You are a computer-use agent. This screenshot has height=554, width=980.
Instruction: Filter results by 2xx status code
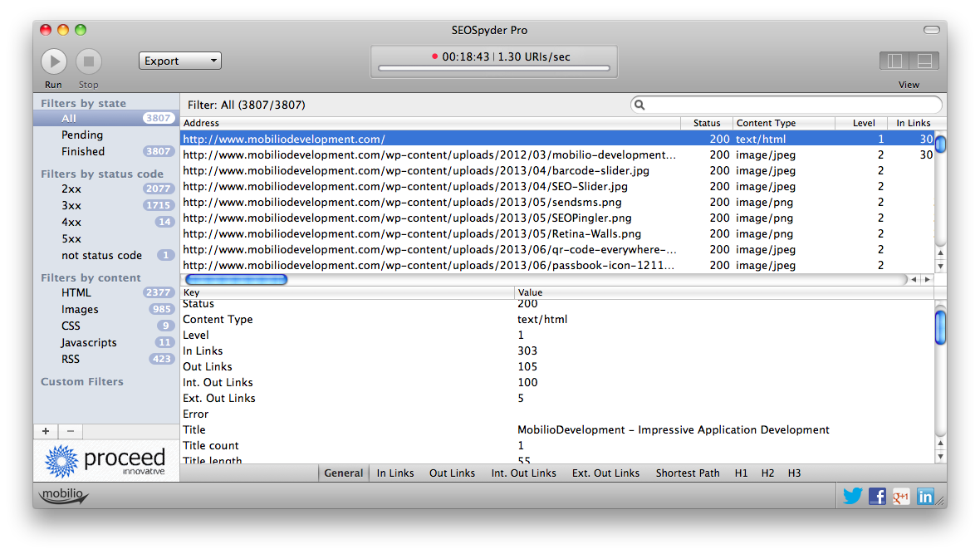point(106,189)
